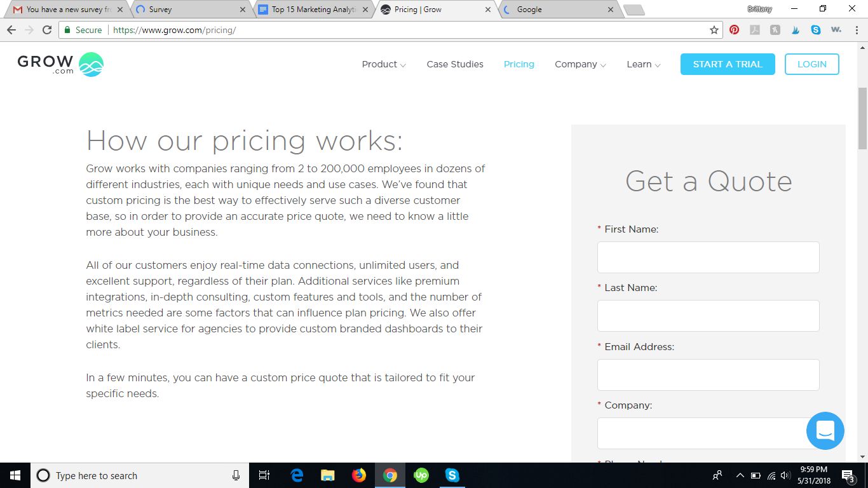The image size is (868, 488).
Task: Launch Firefox from the taskbar
Action: click(359, 475)
